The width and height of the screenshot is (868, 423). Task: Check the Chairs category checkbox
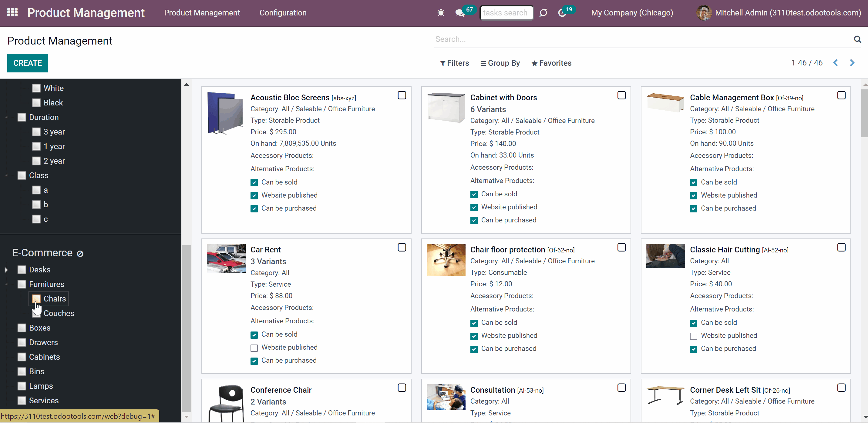(36, 299)
